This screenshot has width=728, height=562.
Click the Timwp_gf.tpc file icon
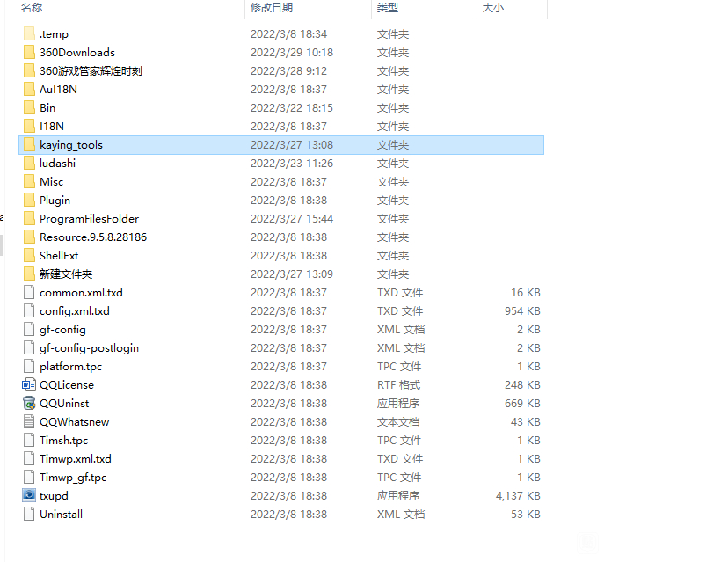point(29,478)
